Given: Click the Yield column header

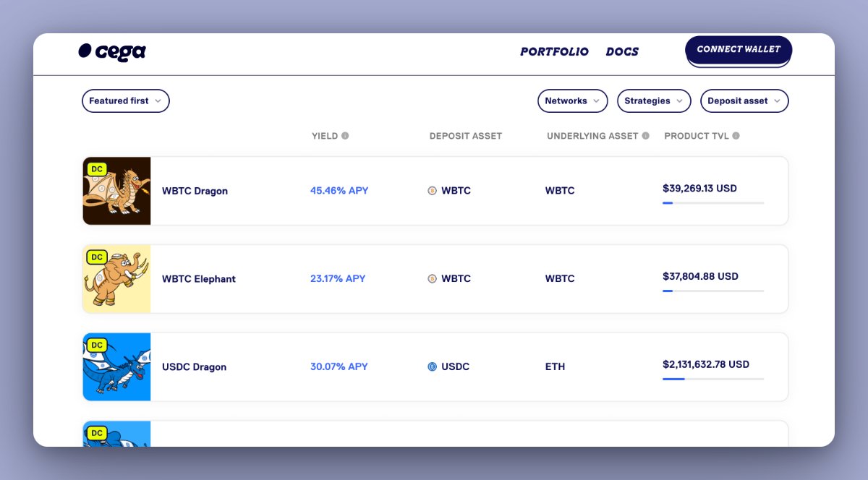Looking at the screenshot, I should coord(325,136).
